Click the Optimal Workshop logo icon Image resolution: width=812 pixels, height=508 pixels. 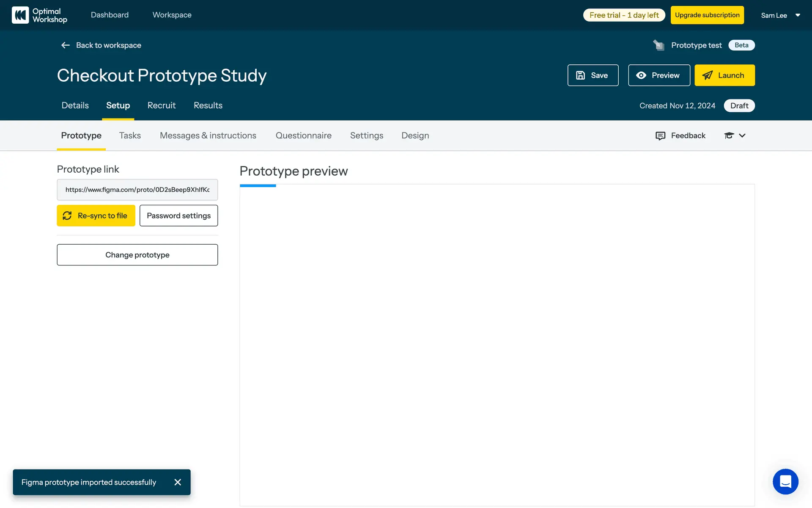tap(20, 15)
